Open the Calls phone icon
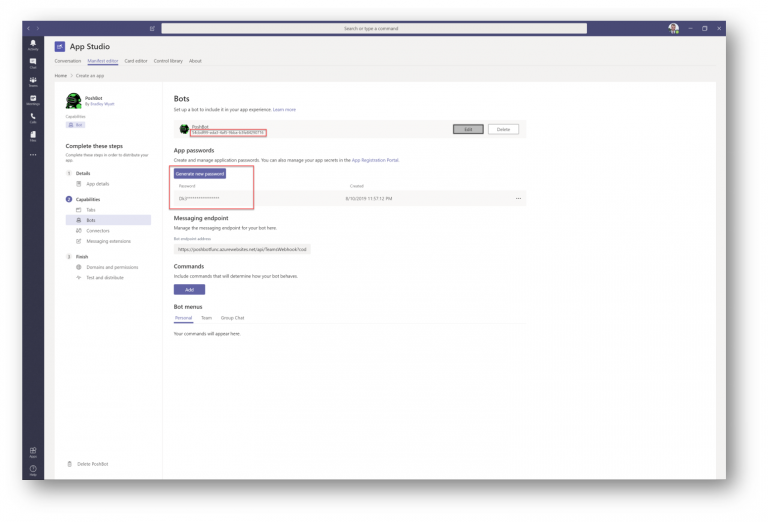 [x=33, y=118]
